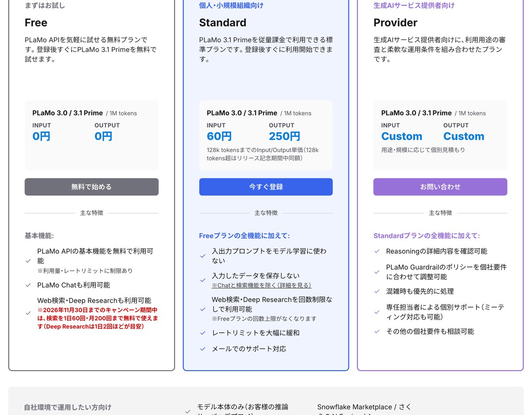Screen dimensions: 532x415
Task: Click the 基本機能: heading
Action: pyautogui.click(x=39, y=236)
